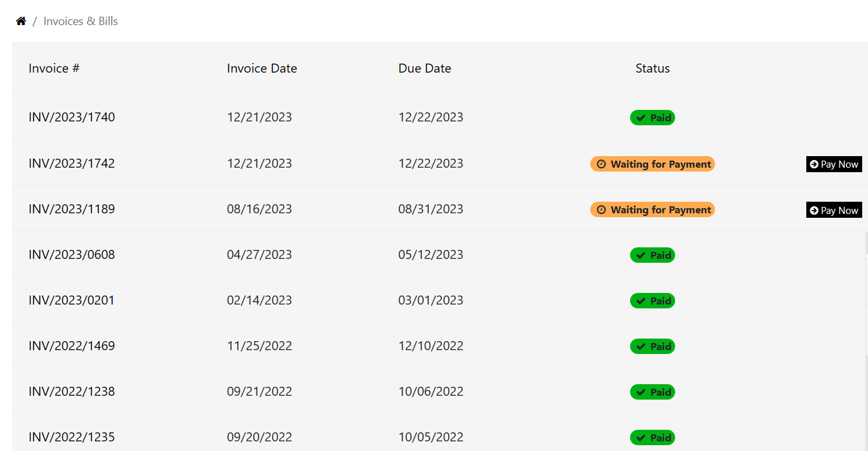The height and width of the screenshot is (451, 868).
Task: Open invoice INV/2023/1740
Action: coord(72,118)
